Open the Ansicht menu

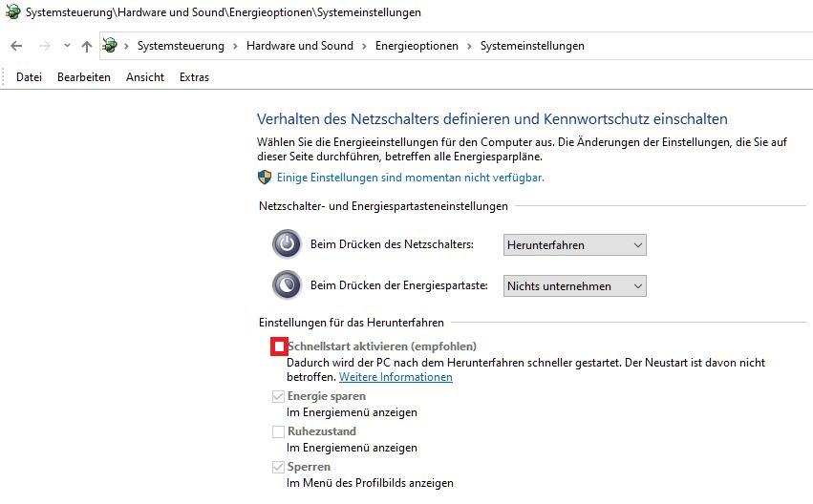point(145,77)
